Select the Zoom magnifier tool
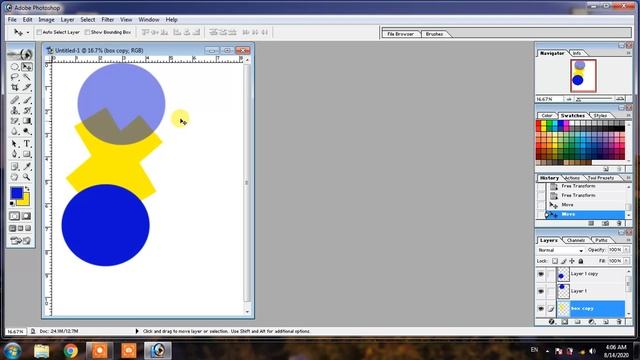Viewport: 640px width, 360px height. click(27, 177)
